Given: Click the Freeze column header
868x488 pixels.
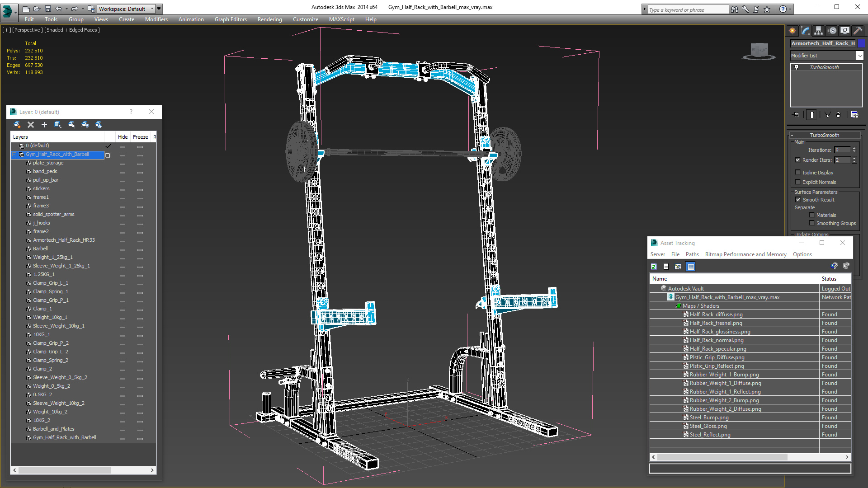Looking at the screenshot, I should coord(140,137).
